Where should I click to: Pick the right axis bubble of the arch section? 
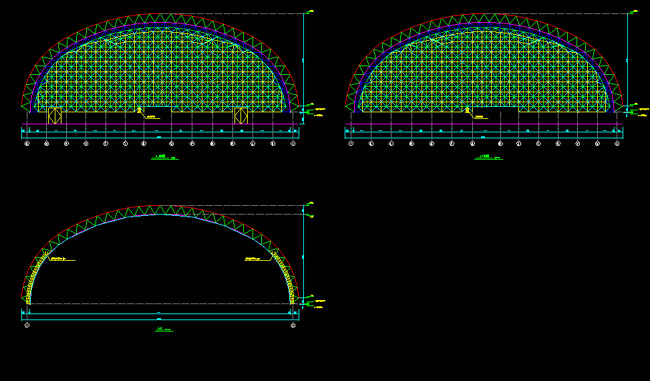(x=293, y=325)
